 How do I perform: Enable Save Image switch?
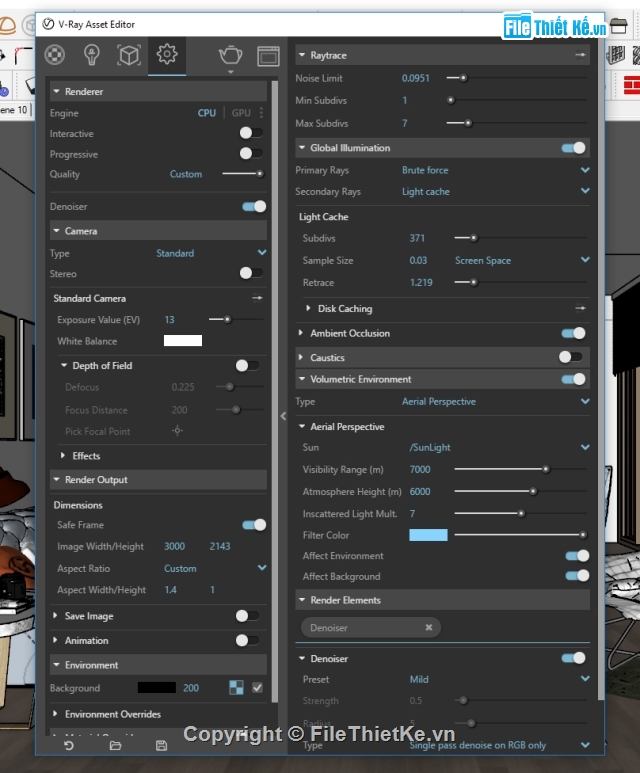coord(247,615)
